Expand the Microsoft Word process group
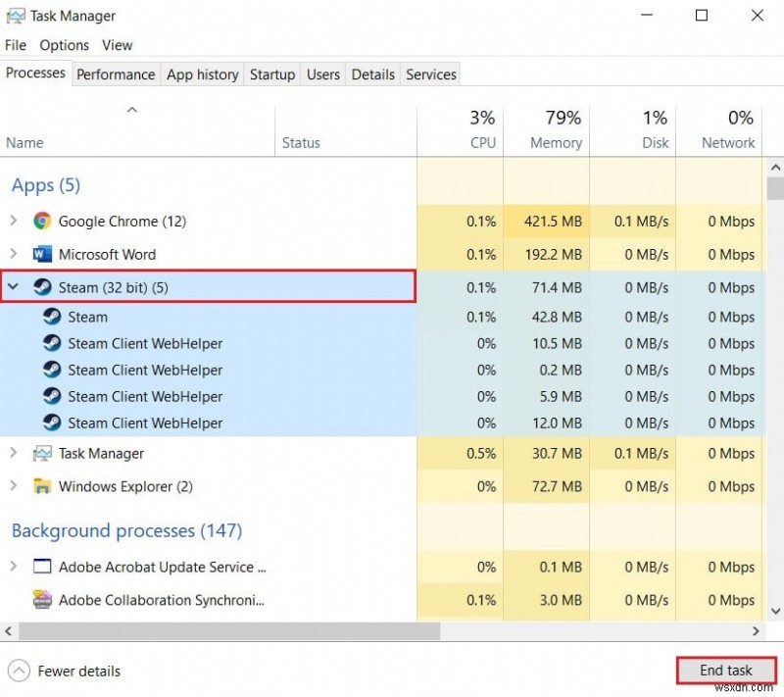784x697 pixels. 14,254
